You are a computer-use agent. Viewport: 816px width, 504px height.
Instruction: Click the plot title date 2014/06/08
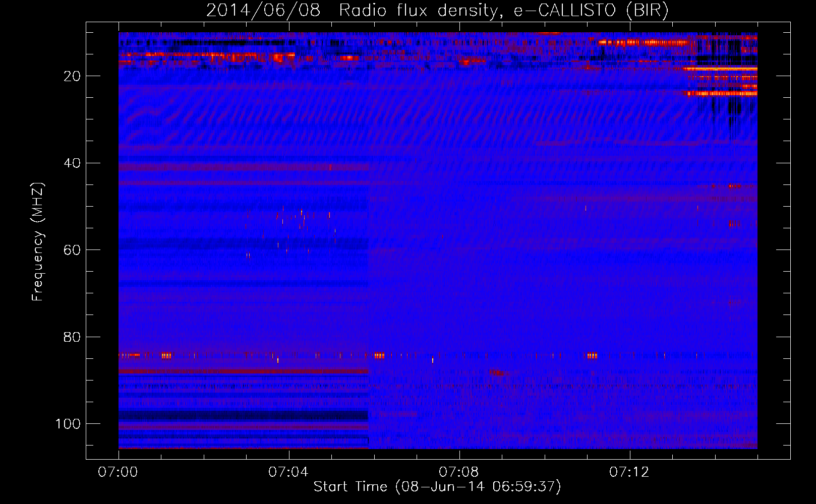coord(263,10)
